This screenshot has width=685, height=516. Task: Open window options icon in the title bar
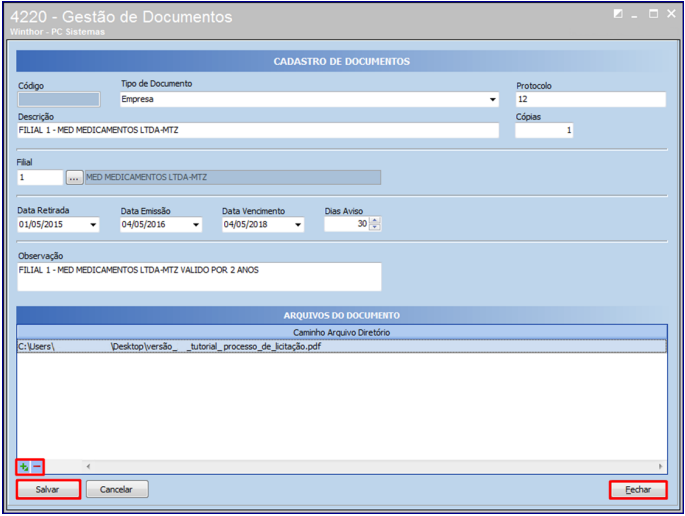click(x=618, y=14)
